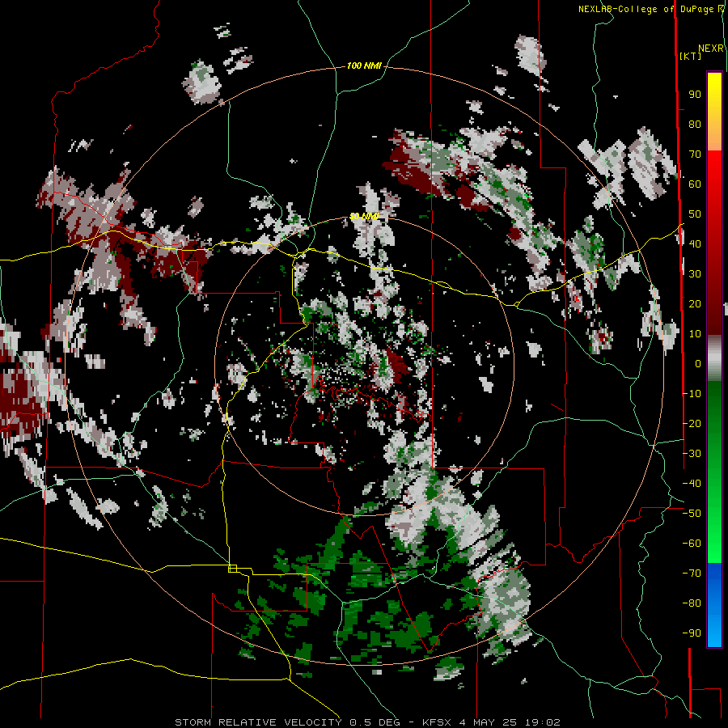
Task: Click the 50 value on the scale
Action: 695,214
